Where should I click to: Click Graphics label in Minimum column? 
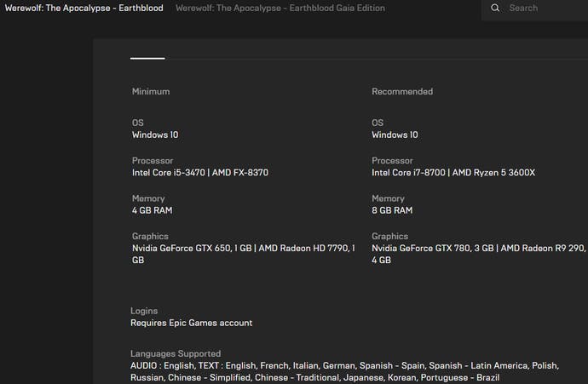click(x=150, y=237)
